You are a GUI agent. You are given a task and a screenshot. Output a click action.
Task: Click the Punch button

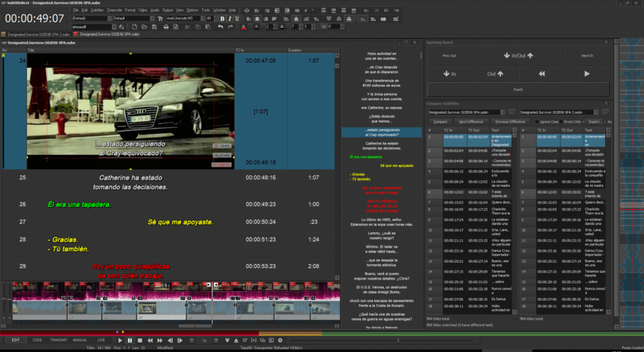click(x=518, y=89)
